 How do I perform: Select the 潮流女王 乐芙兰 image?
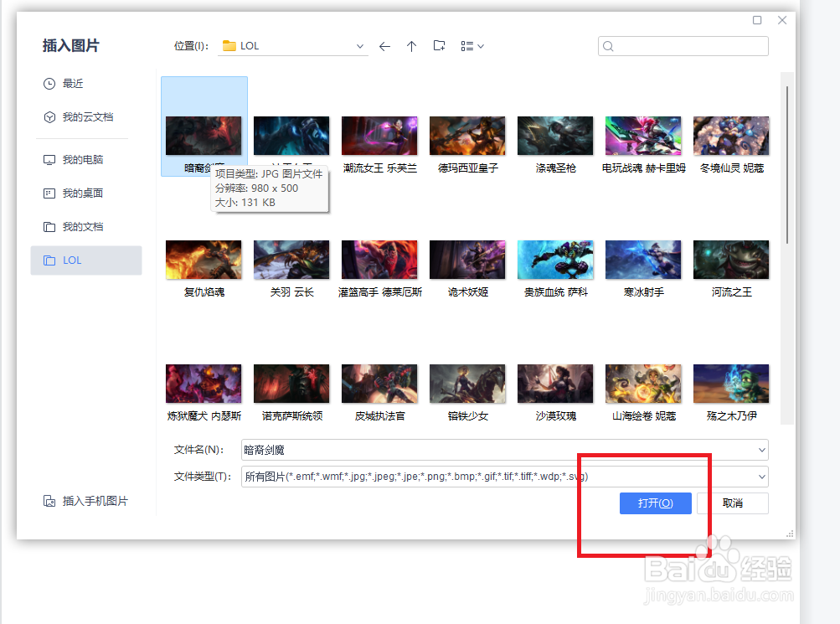379,136
